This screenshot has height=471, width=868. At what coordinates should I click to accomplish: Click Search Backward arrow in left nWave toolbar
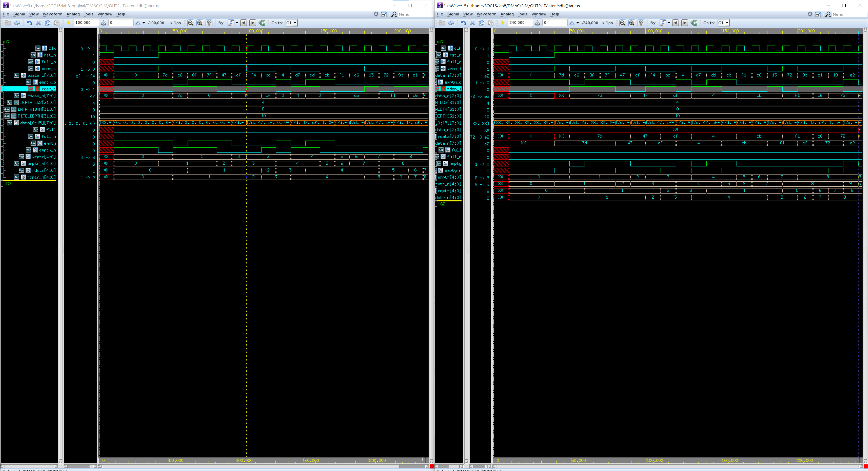(x=244, y=23)
